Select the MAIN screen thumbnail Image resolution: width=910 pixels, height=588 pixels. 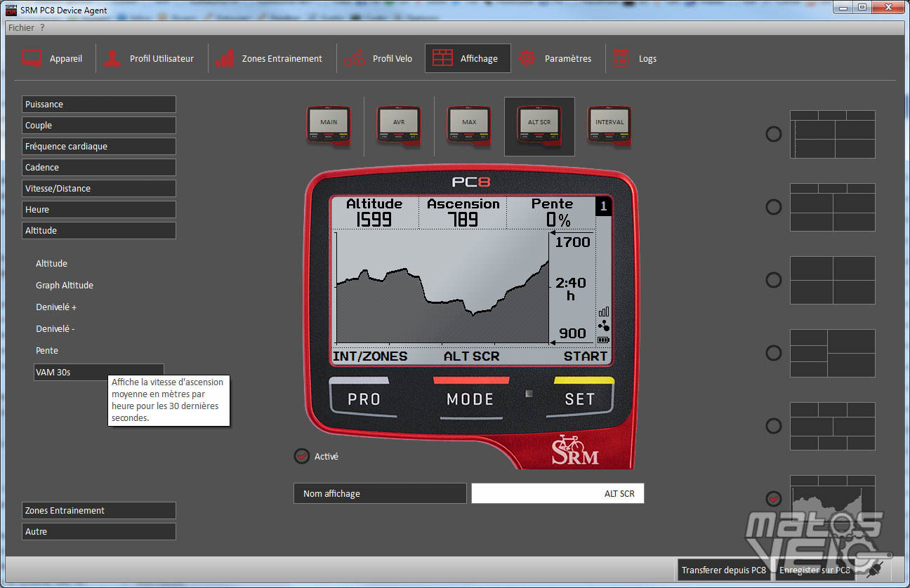coord(329,126)
